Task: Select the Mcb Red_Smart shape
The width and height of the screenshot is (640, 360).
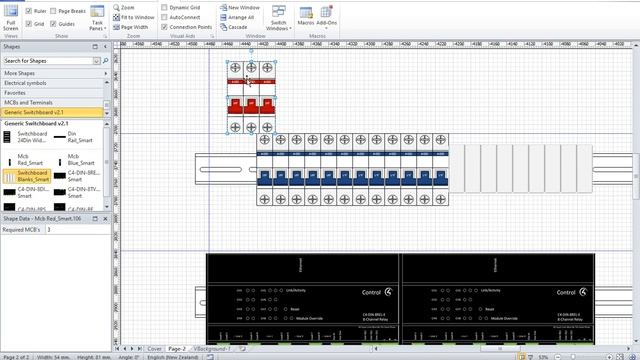Action: point(26,160)
